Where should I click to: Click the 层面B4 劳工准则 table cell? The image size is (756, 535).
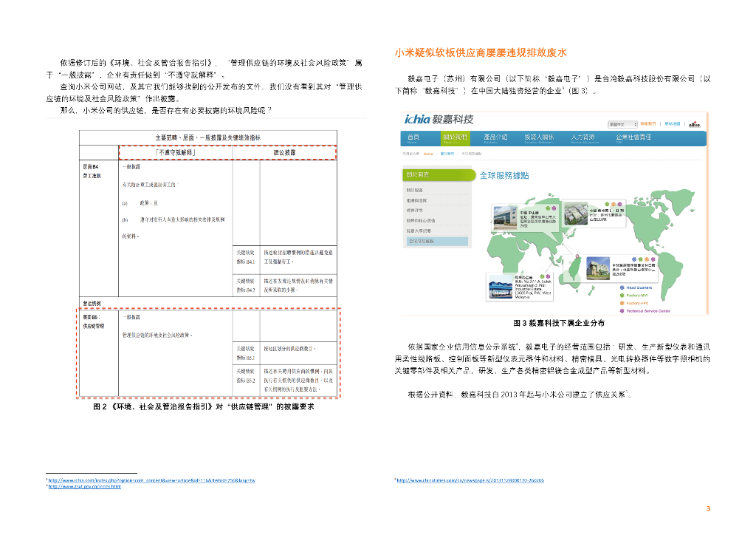tap(99, 228)
